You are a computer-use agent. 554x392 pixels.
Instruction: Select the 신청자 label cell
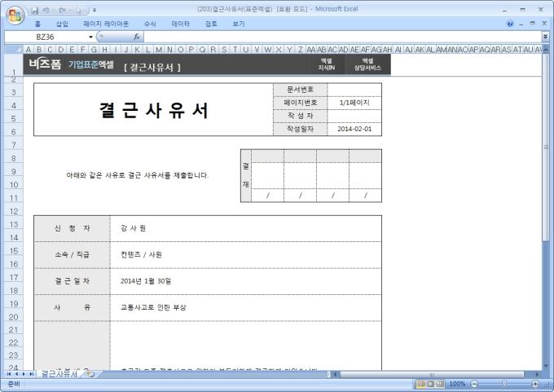(72, 228)
